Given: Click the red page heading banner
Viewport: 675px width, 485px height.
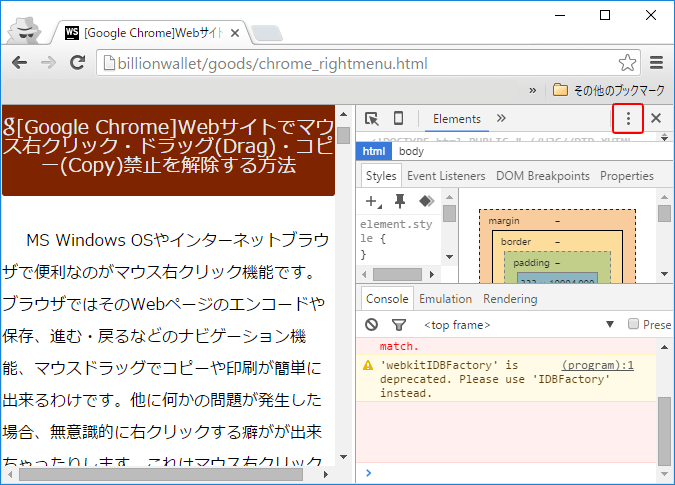Looking at the screenshot, I should pos(168,151).
